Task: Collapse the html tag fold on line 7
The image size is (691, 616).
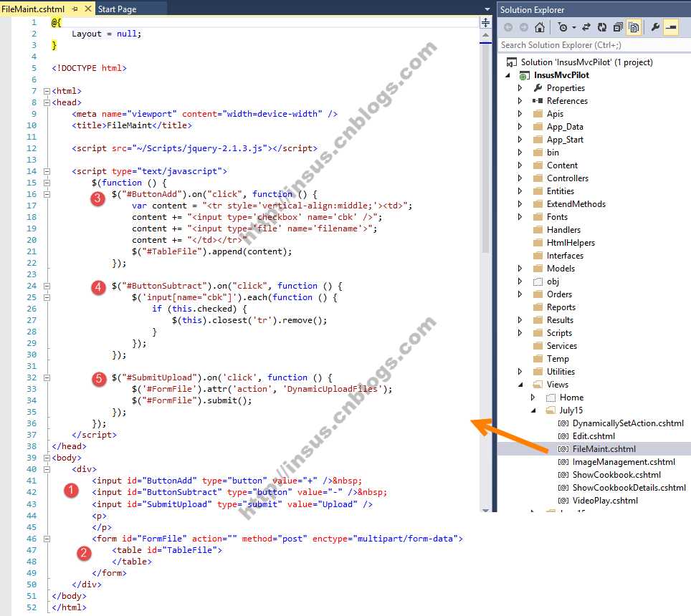Action: (x=47, y=91)
